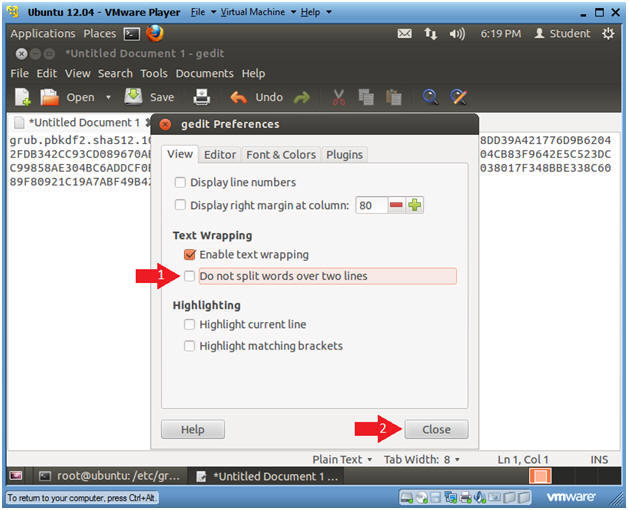Screen dimensions: 628x510
Task: Open the Applications menu
Action: (x=43, y=34)
